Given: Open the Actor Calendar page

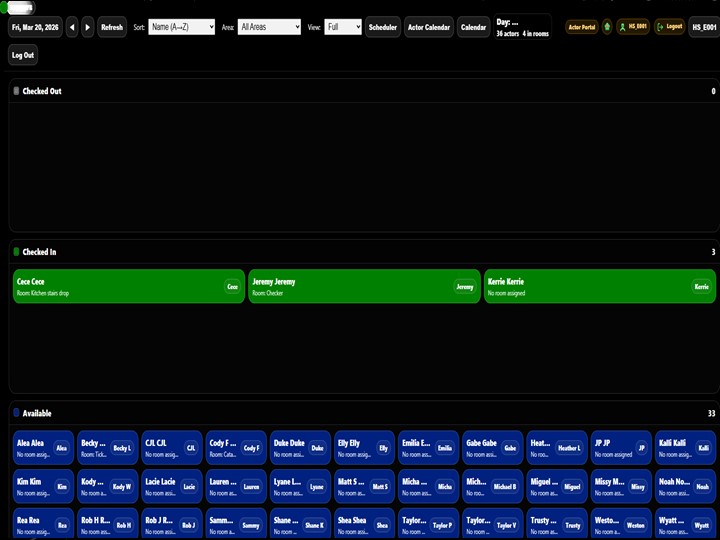Looking at the screenshot, I should [429, 27].
